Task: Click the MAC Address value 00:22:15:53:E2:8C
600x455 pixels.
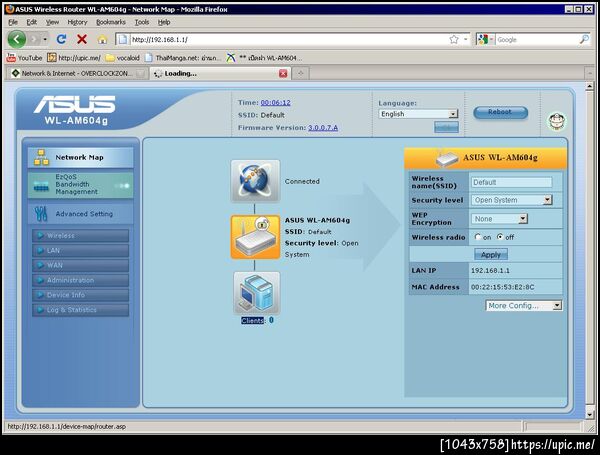Action: (502, 287)
